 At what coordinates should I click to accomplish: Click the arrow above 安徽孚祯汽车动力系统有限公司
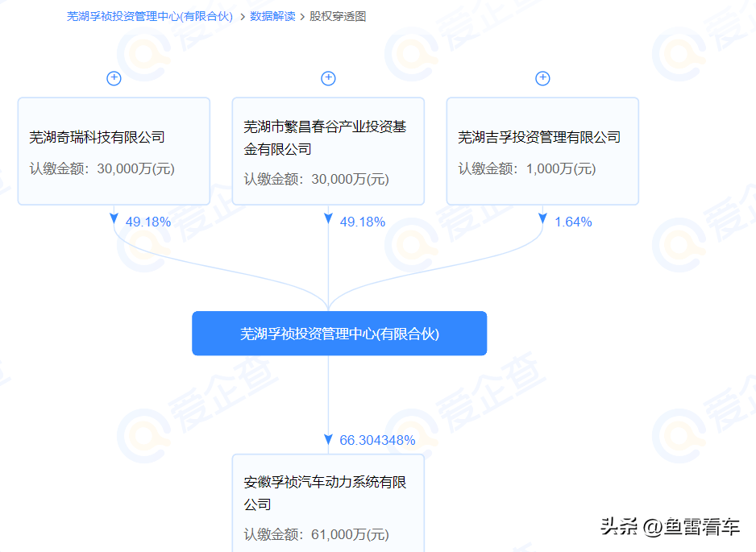pyautogui.click(x=327, y=440)
